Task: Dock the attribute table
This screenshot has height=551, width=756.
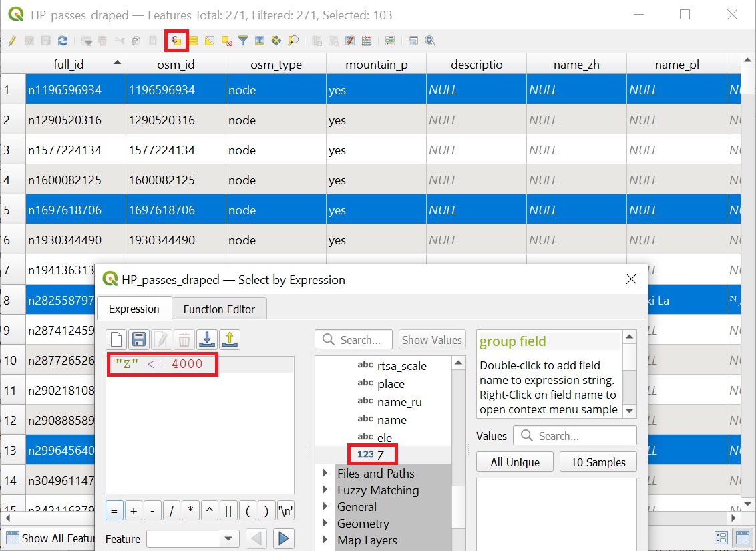Action: point(413,41)
